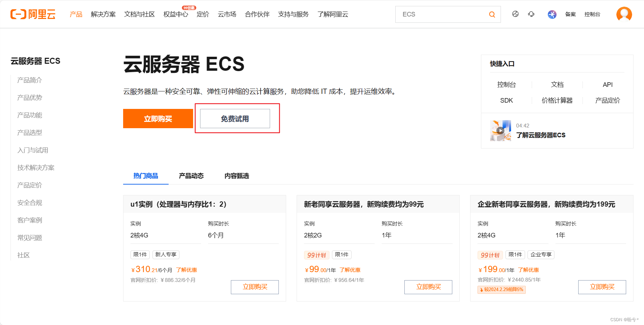
Task: Buy the u1实例 6个月 offer
Action: [255, 287]
